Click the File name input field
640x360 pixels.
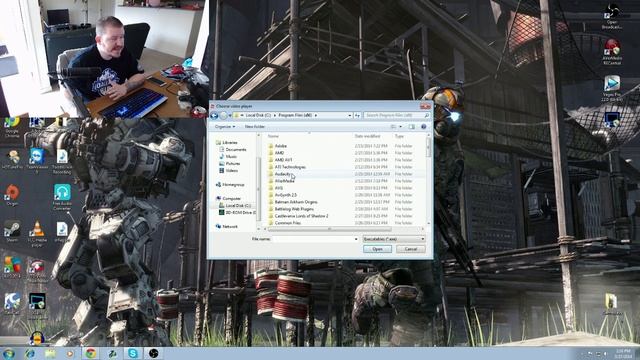(x=313, y=239)
